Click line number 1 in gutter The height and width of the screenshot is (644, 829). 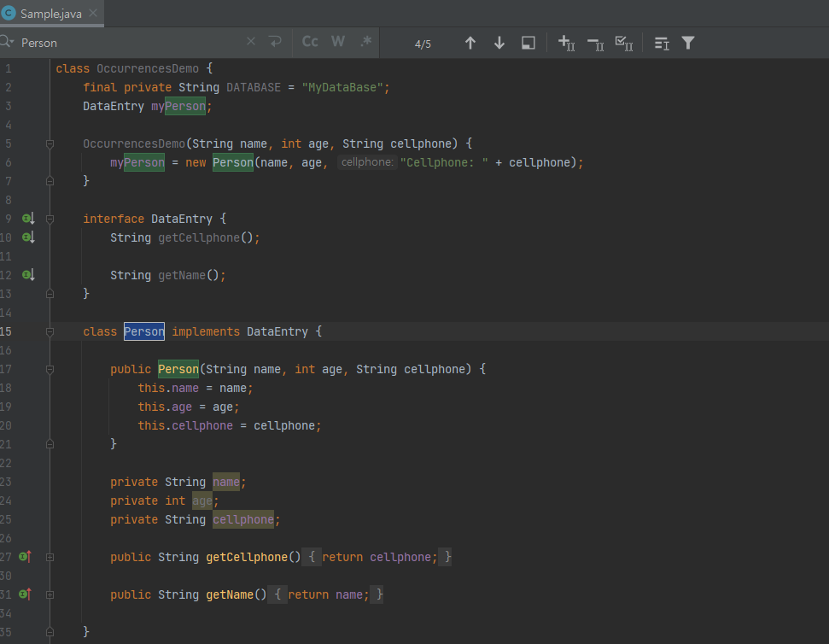[8, 68]
